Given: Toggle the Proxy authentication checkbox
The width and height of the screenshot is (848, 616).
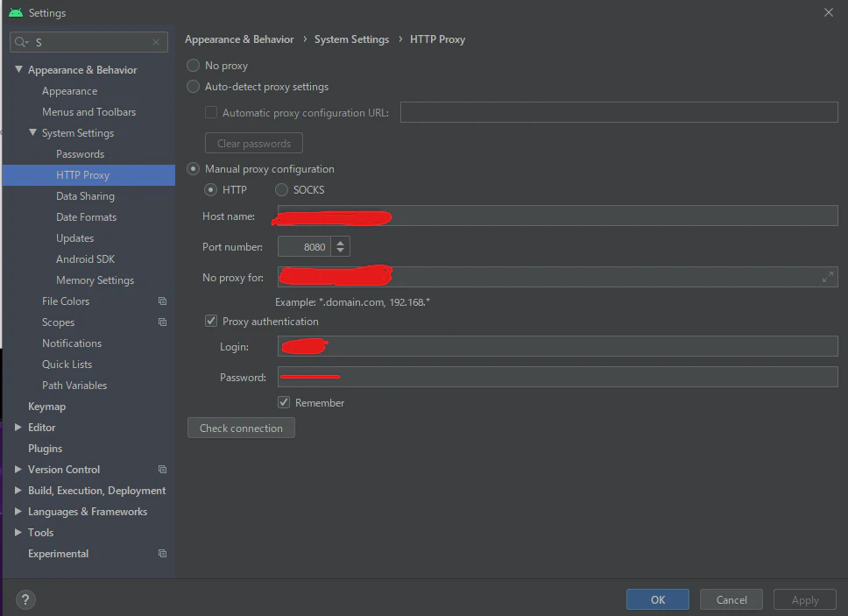Looking at the screenshot, I should [211, 322].
